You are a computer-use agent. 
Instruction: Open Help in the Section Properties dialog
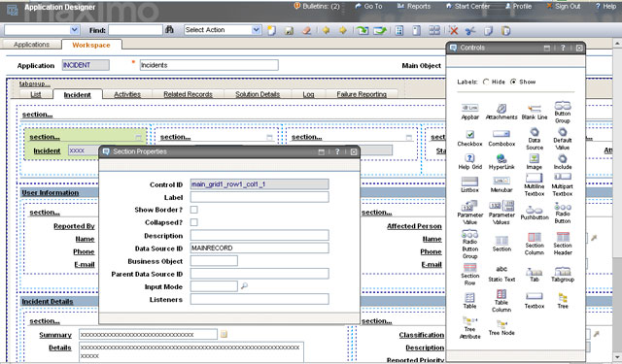coord(337,151)
